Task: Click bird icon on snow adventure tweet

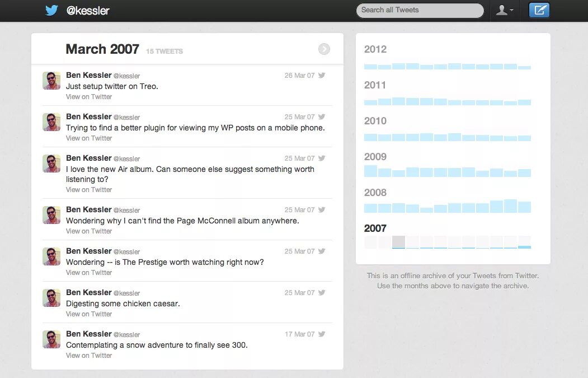Action: tap(322, 334)
